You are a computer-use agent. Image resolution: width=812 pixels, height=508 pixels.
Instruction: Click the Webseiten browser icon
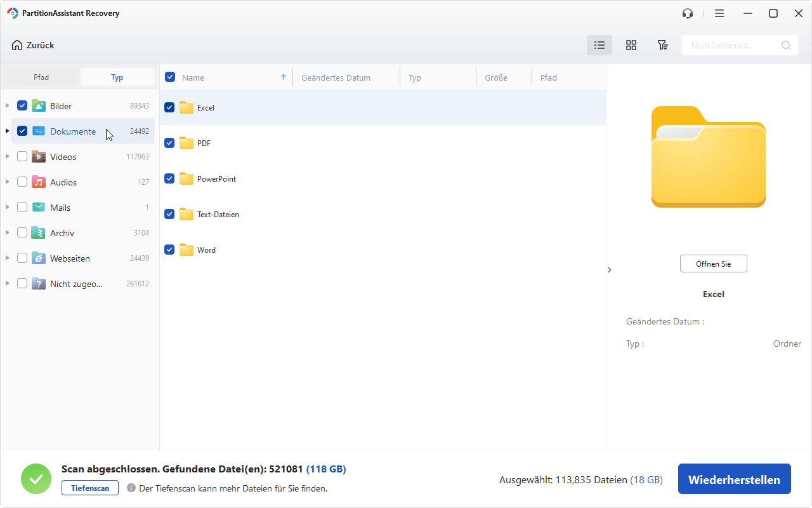[x=39, y=258]
